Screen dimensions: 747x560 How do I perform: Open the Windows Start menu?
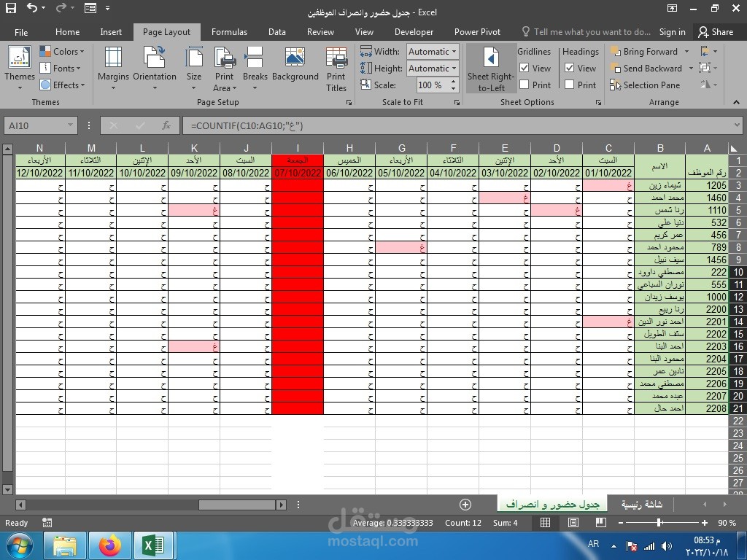(20, 545)
